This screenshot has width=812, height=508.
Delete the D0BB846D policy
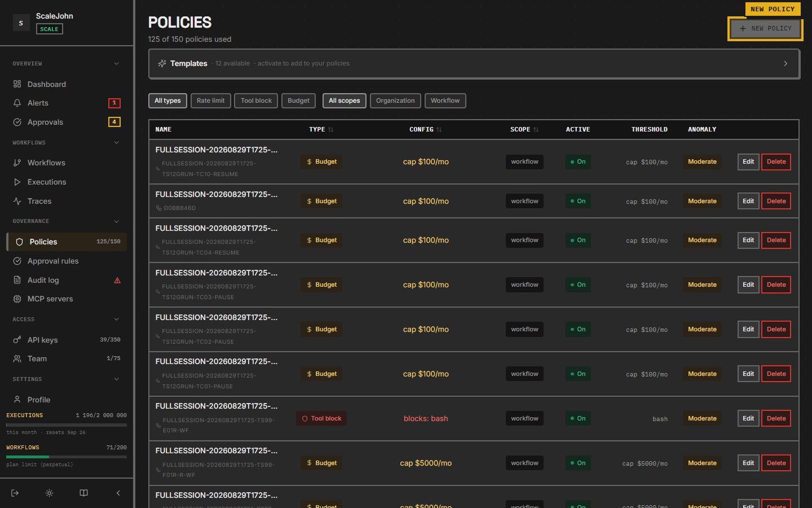[x=776, y=201]
